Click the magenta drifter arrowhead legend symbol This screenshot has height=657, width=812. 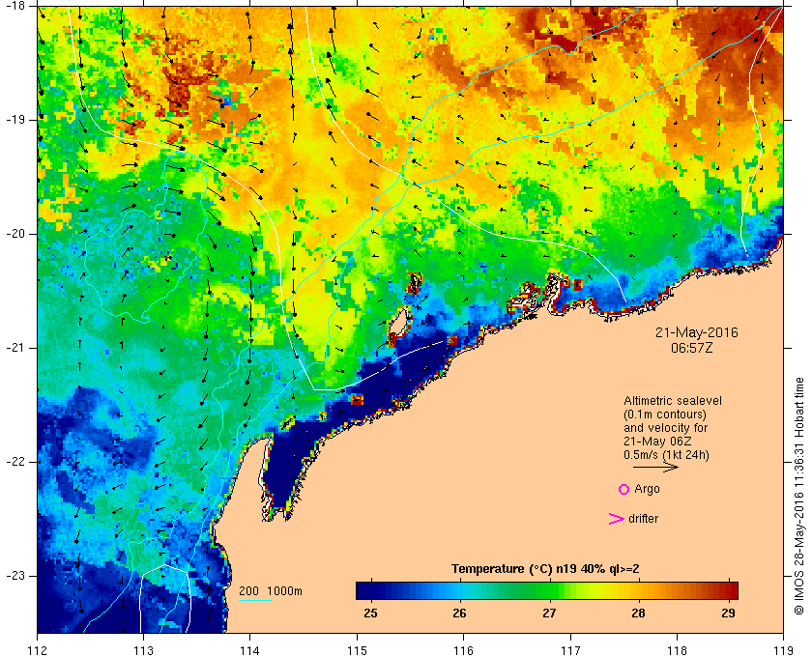click(x=617, y=519)
